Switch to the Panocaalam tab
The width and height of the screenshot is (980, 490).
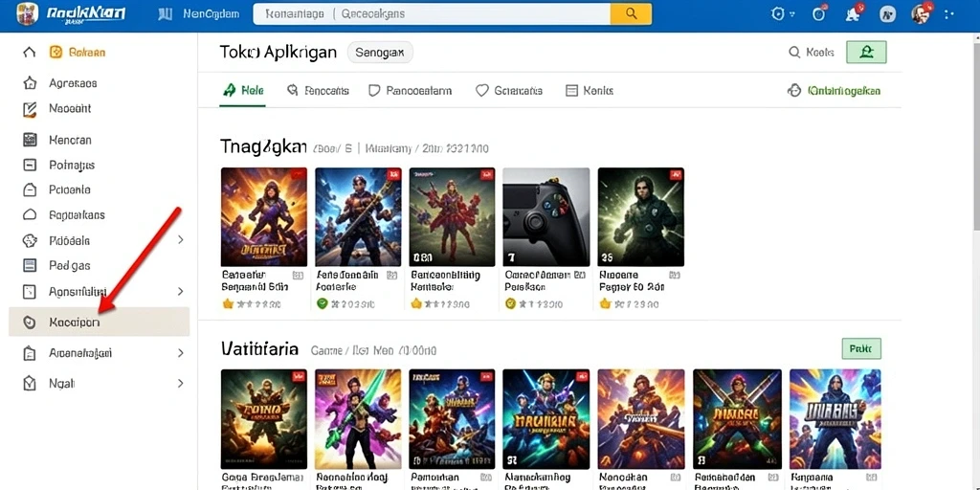click(x=410, y=91)
